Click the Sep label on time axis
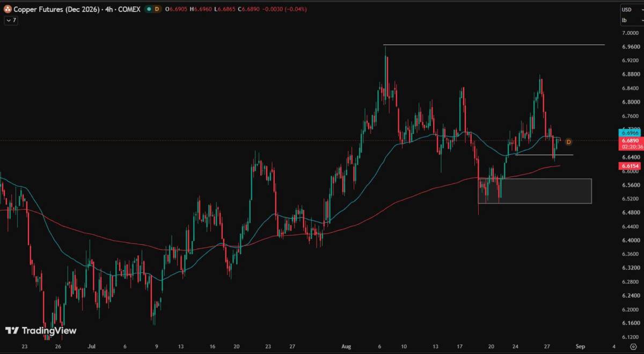Screen dimensions: 644x354 (580, 347)
